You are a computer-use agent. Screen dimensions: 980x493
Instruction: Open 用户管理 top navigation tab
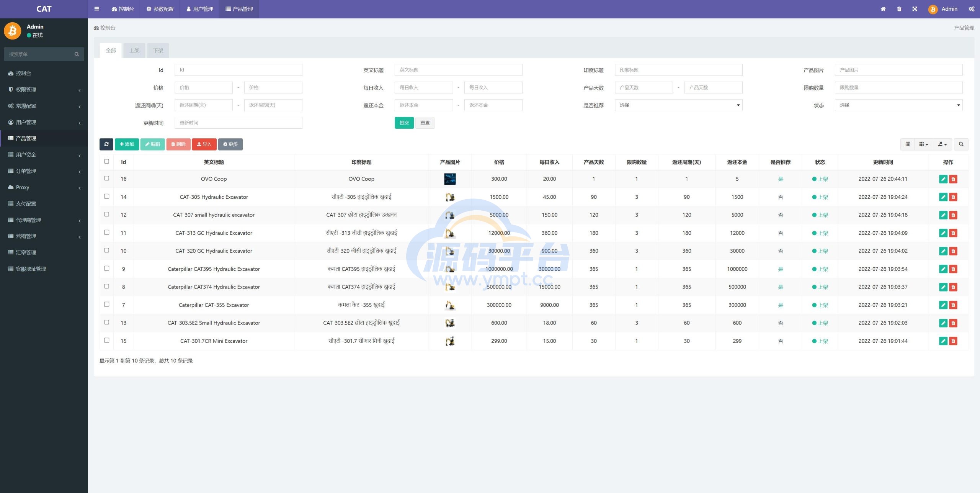coord(200,9)
